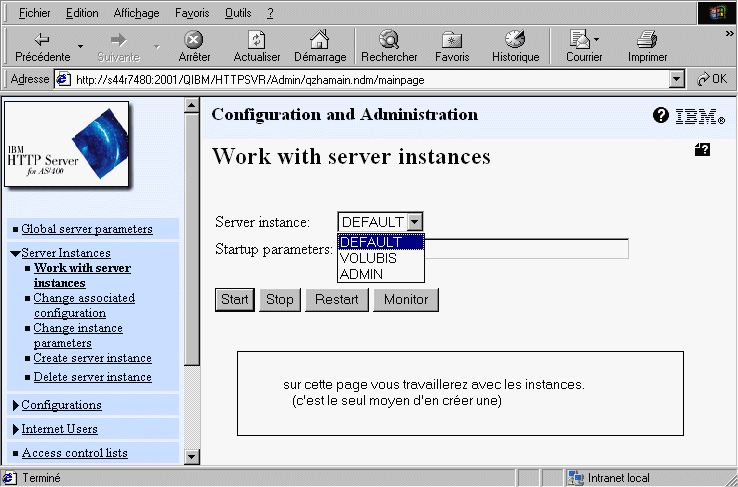Select ADMIN in the instance list
738x487 pixels.
point(381,274)
